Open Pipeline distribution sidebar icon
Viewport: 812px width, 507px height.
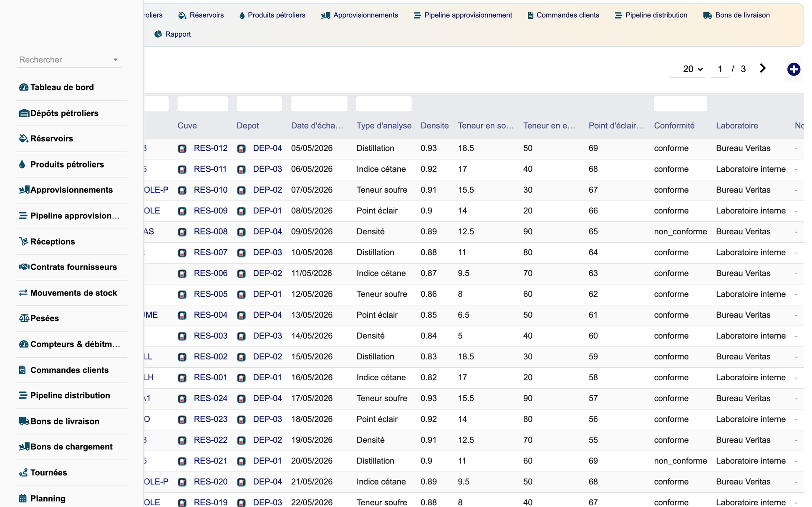[23, 395]
